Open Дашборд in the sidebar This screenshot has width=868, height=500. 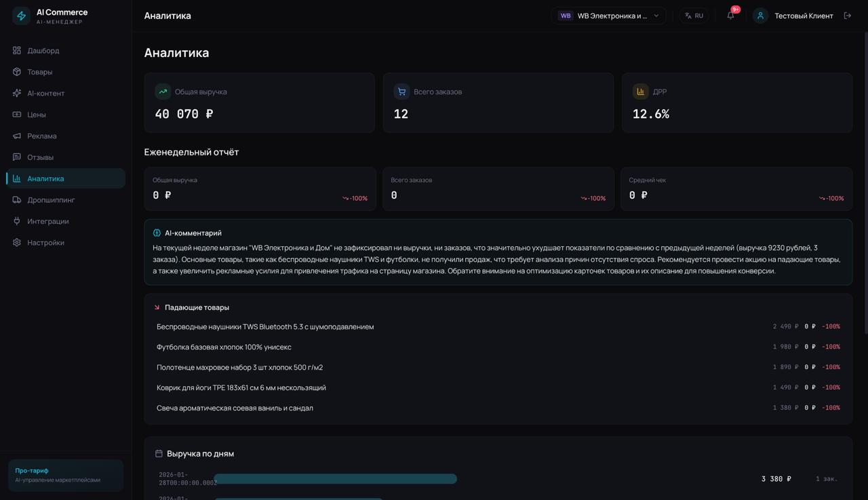click(43, 50)
